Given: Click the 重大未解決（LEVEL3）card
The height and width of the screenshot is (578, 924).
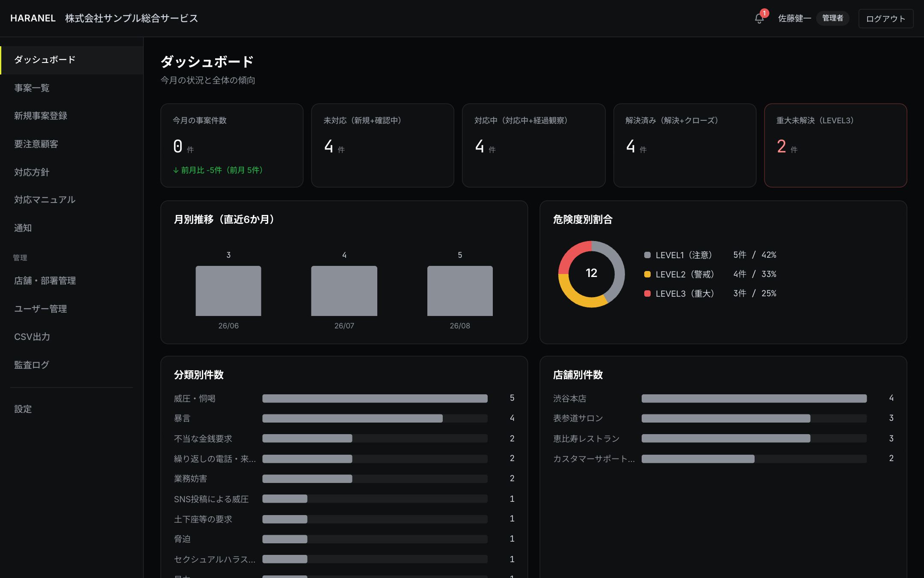Looking at the screenshot, I should point(835,145).
